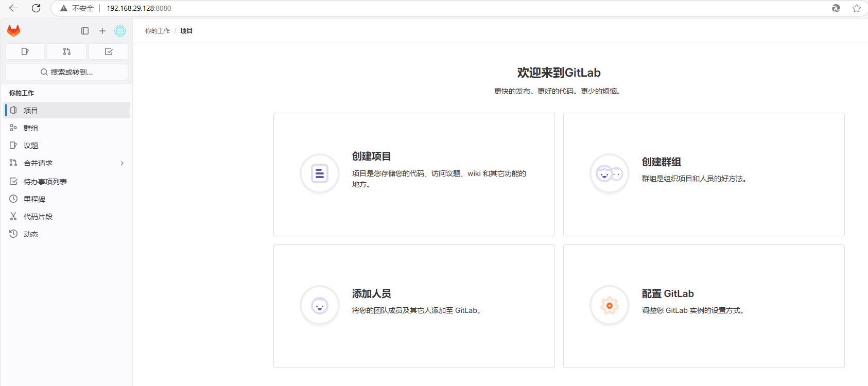
Task: Click the 添加人员 face illustration icon
Action: (x=320, y=306)
